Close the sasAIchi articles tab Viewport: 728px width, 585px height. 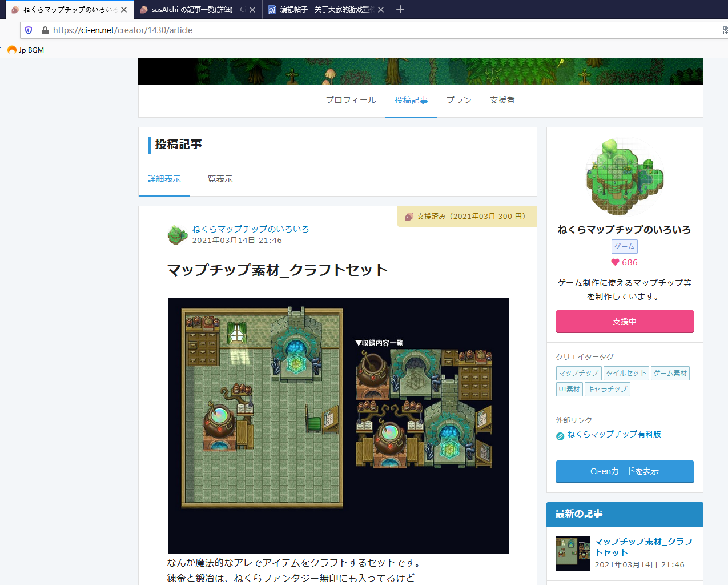252,10
